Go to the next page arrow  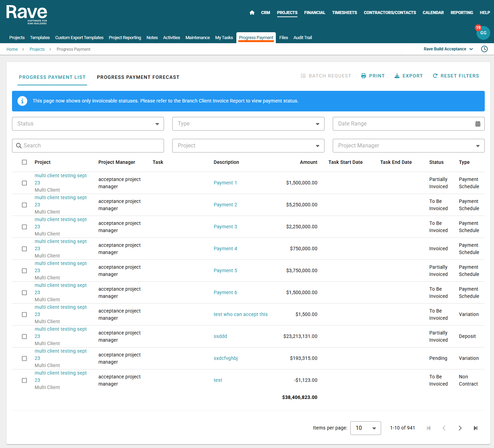(x=460, y=428)
